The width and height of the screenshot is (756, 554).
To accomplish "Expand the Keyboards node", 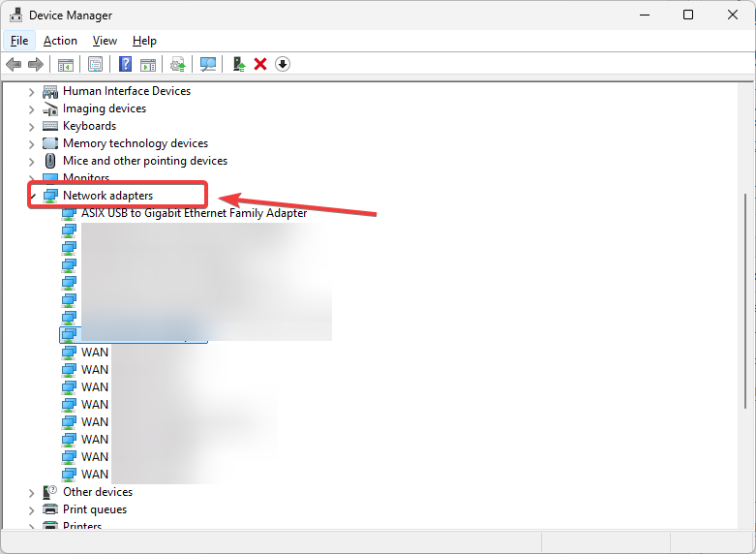I will (x=31, y=127).
